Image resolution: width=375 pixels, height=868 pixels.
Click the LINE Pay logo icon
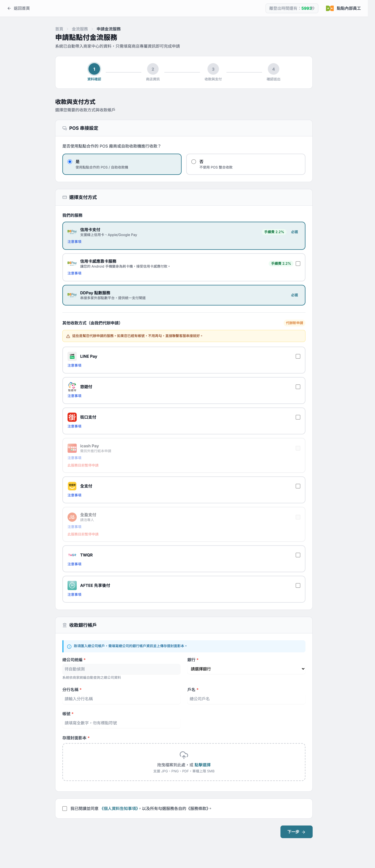click(x=72, y=356)
